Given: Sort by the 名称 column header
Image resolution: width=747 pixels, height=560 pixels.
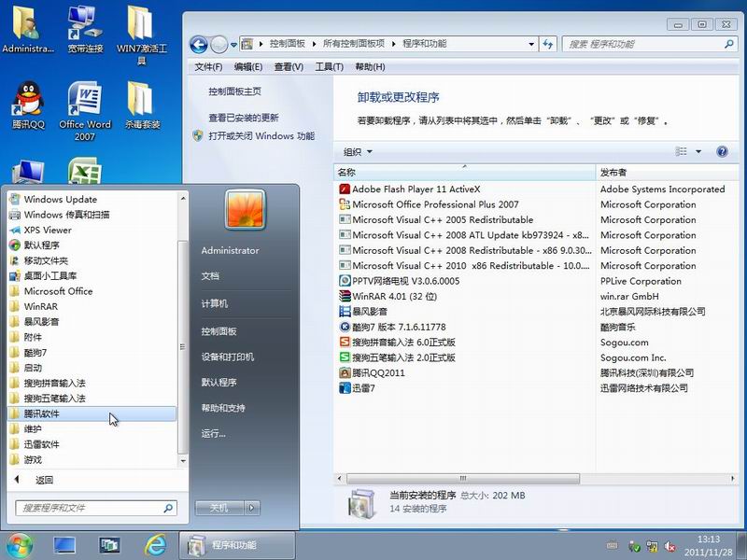Looking at the screenshot, I should (x=464, y=173).
